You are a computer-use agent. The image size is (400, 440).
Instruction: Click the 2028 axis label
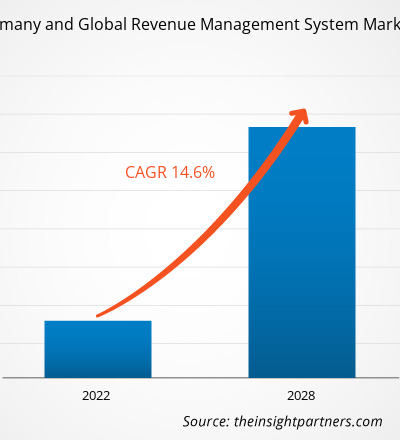point(301,396)
